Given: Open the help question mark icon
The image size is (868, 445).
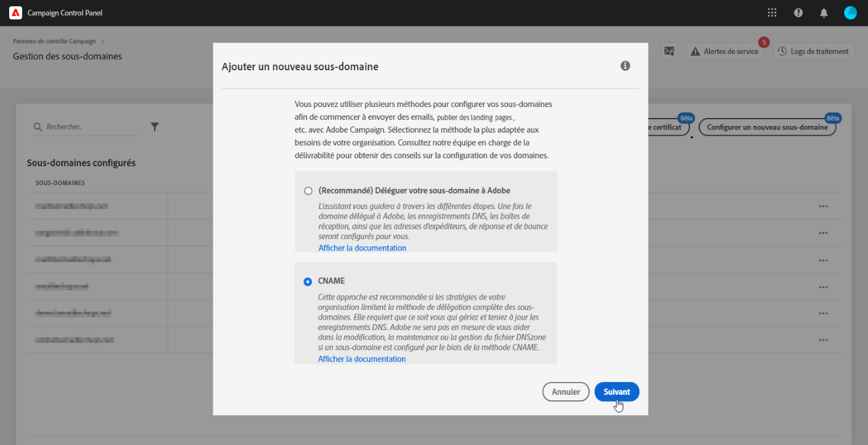Looking at the screenshot, I should 798,13.
